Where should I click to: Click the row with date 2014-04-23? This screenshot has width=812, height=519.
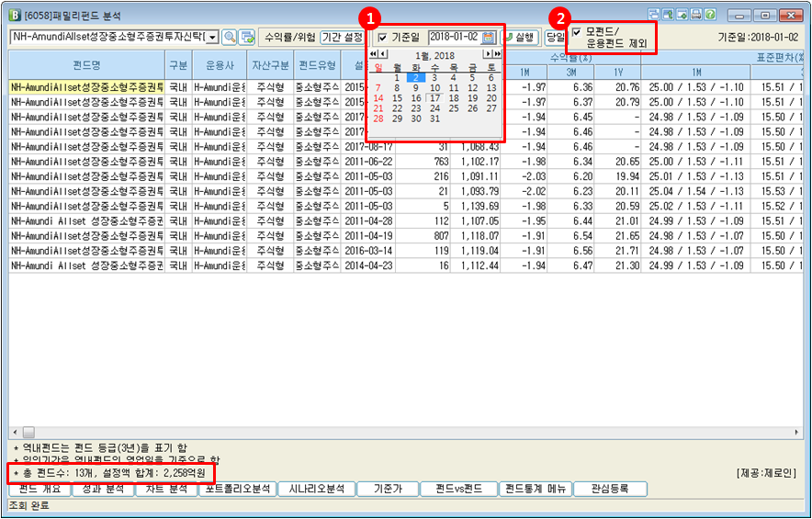(405, 265)
